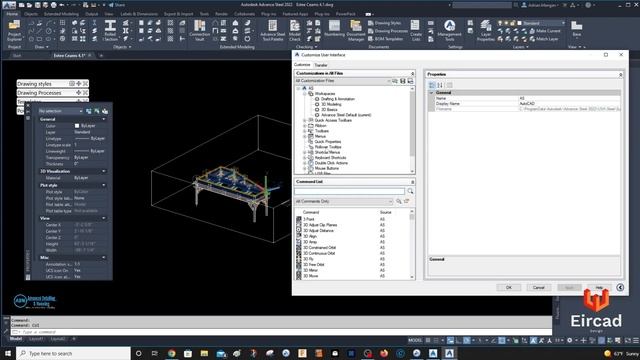Expand the Keyboard Shortcuts node
This screenshot has width=640, height=360.
pos(305,158)
